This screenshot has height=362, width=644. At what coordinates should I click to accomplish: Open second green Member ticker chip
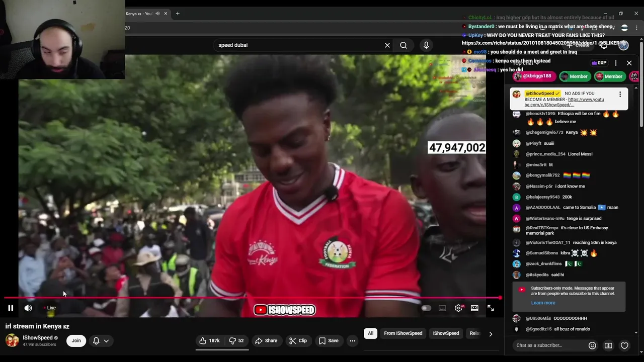point(609,76)
